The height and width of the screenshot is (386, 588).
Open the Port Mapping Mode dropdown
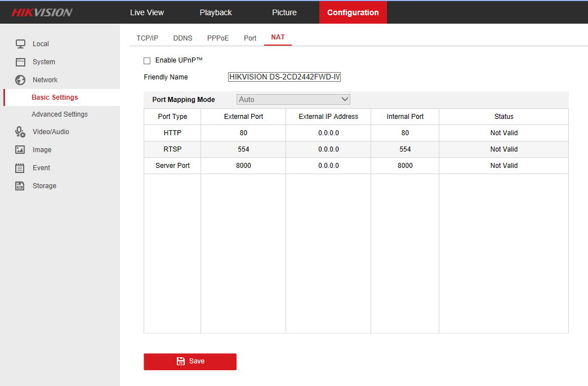point(293,99)
